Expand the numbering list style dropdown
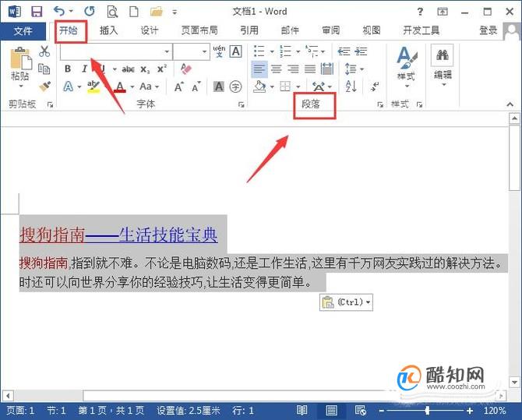The height and width of the screenshot is (420, 522). point(298,51)
